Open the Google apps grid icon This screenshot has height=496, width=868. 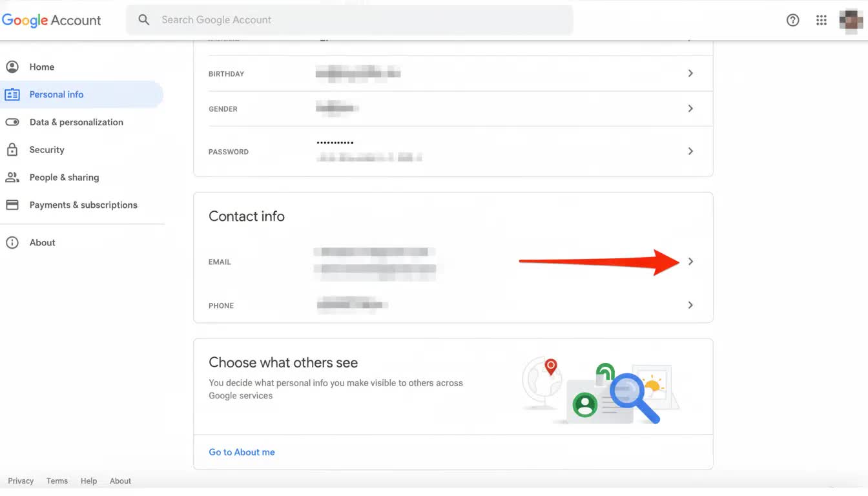[821, 20]
